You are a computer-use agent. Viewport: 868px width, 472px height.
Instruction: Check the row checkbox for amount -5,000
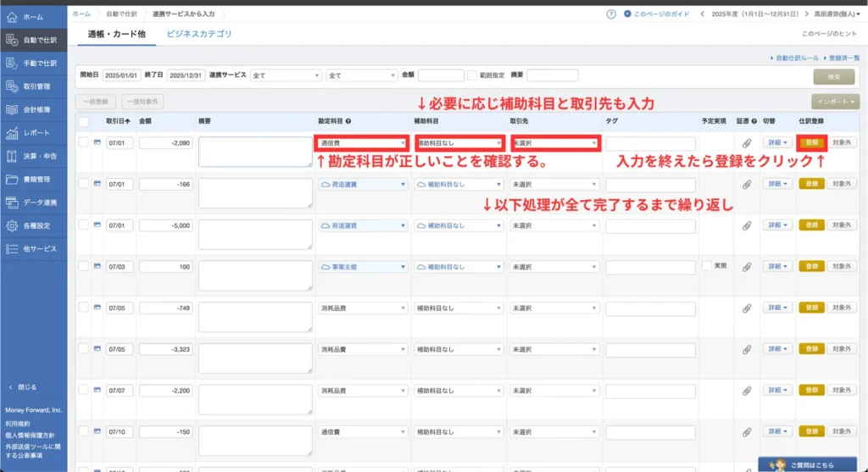[x=83, y=225]
